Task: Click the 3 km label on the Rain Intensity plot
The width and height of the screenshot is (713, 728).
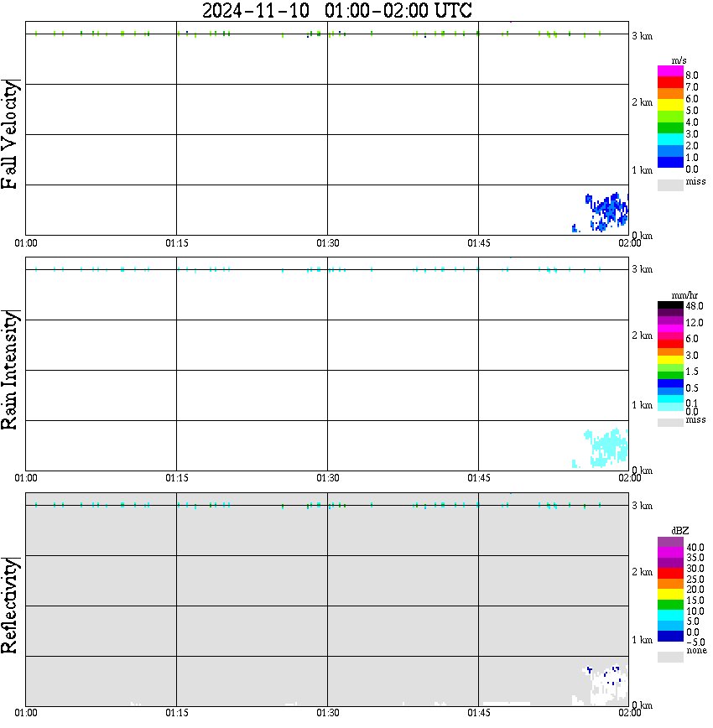Action: [642, 269]
